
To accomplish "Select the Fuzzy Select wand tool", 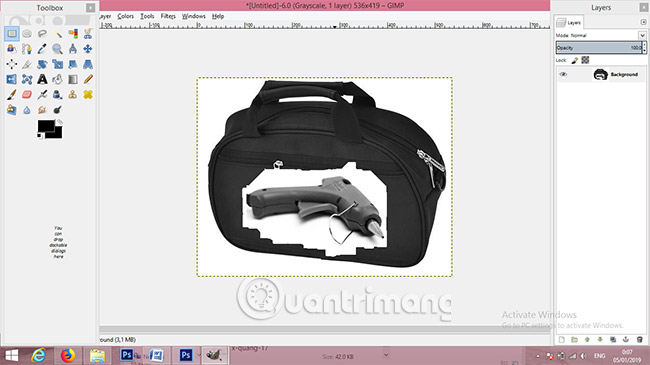I will click(x=58, y=34).
